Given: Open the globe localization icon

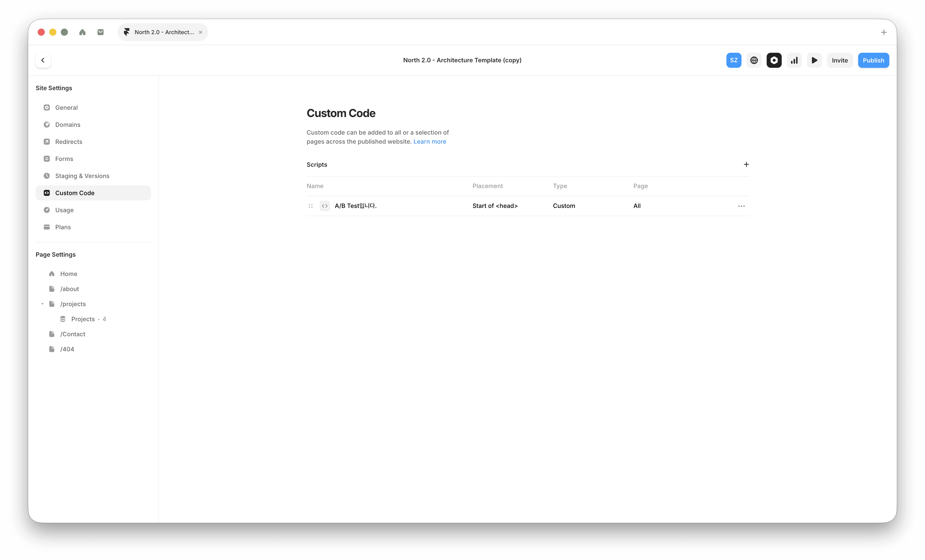Looking at the screenshot, I should point(754,60).
